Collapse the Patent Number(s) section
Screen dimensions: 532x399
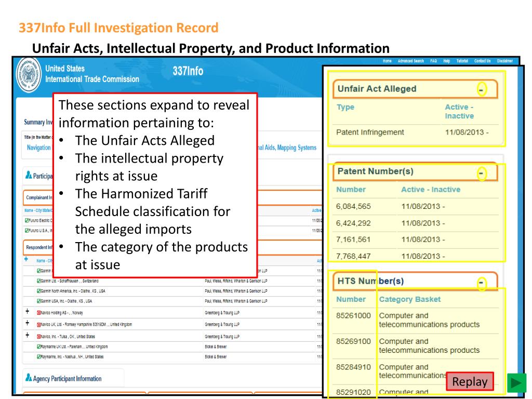[x=482, y=174]
